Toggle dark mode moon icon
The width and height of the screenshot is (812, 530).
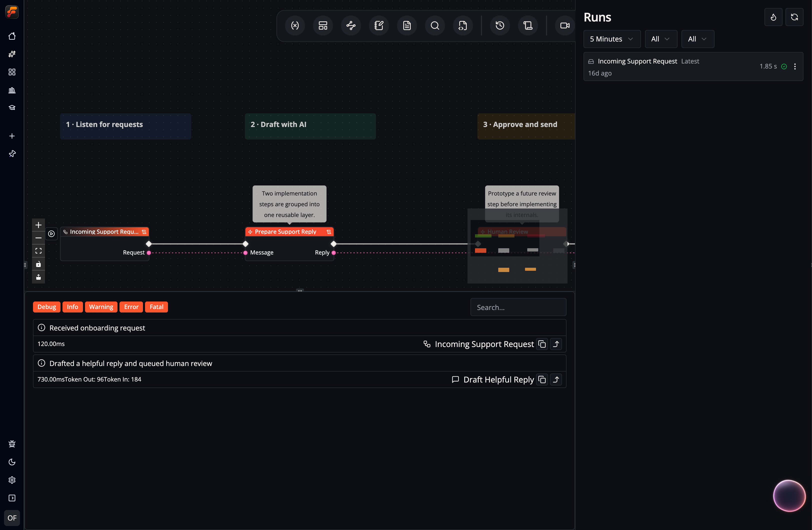tap(12, 462)
